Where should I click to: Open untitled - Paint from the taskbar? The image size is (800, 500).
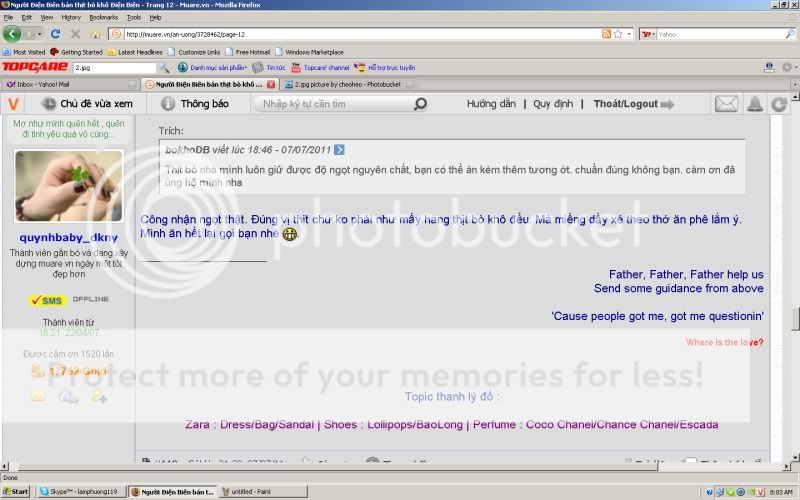[254, 492]
